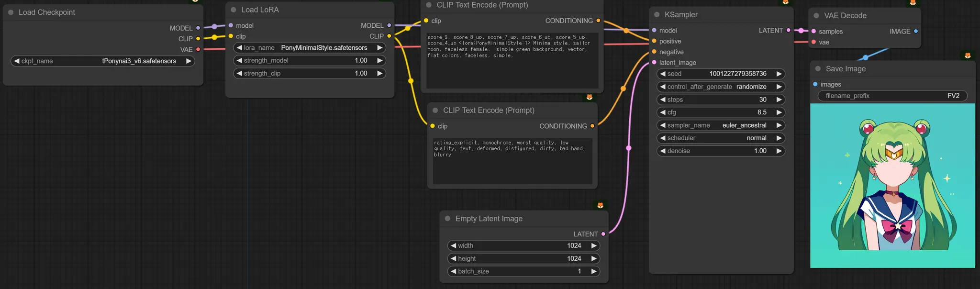Increase cfg with its right arrow
Viewport: 980px width, 289px height.
pos(779,112)
